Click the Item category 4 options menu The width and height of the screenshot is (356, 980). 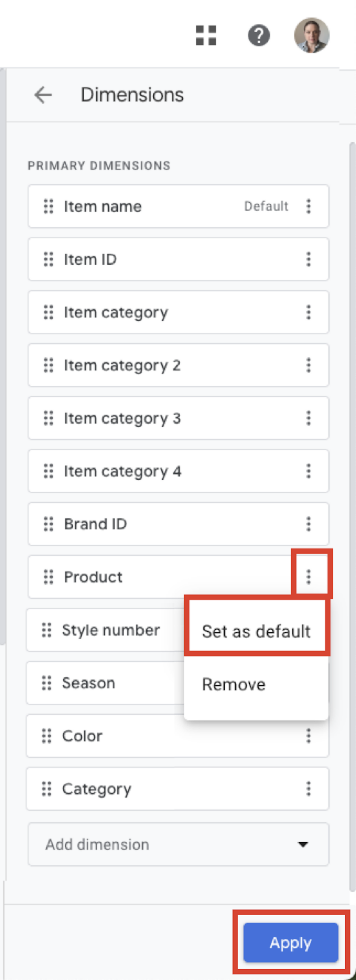(x=308, y=471)
